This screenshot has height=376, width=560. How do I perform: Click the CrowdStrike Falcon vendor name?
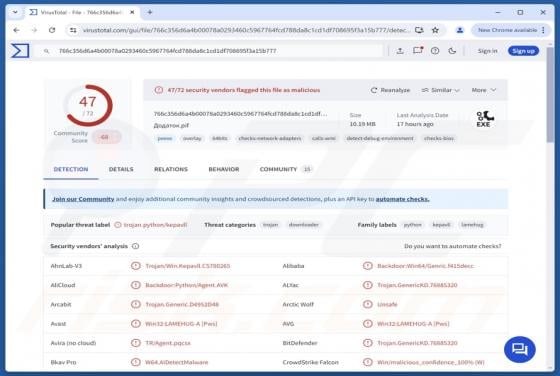(310, 362)
